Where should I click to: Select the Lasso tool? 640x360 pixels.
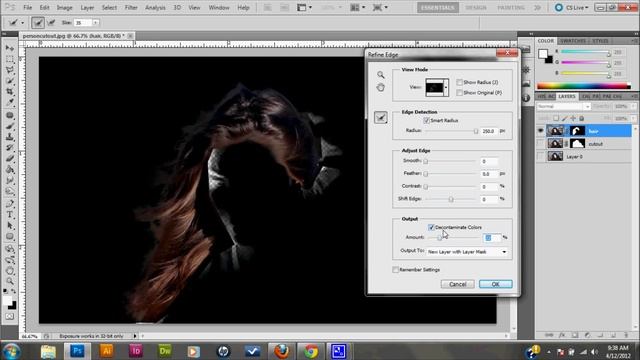[10, 70]
